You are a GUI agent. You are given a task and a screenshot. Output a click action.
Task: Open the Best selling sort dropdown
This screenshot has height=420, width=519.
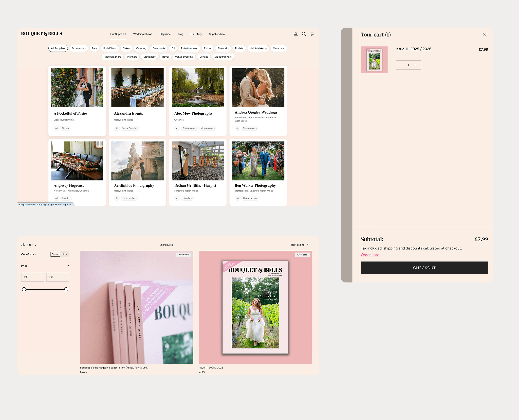pyautogui.click(x=300, y=245)
